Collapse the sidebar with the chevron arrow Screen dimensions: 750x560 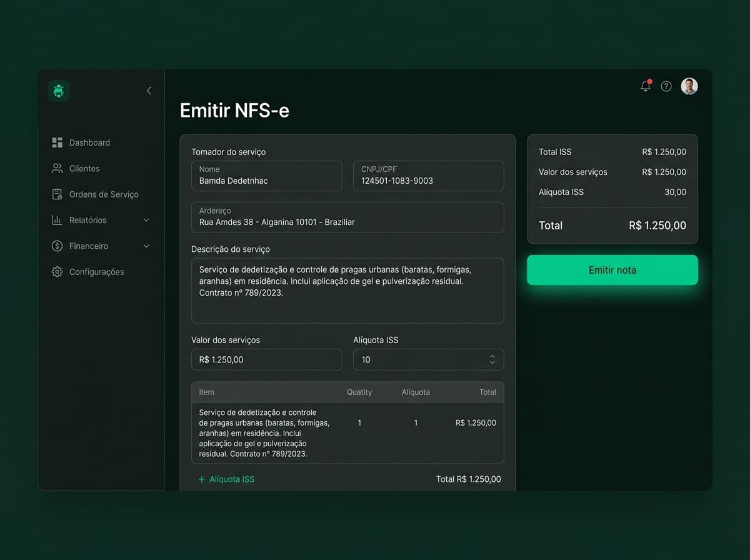(149, 91)
